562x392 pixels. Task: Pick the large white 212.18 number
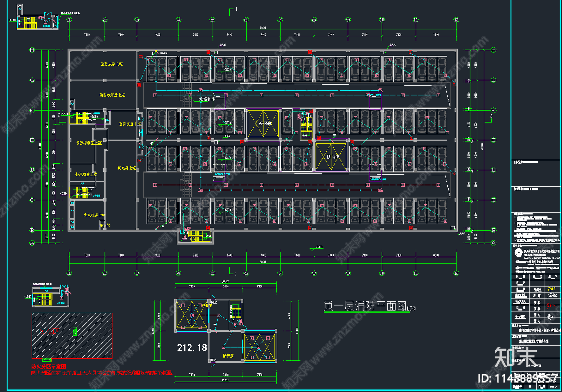click(192, 348)
